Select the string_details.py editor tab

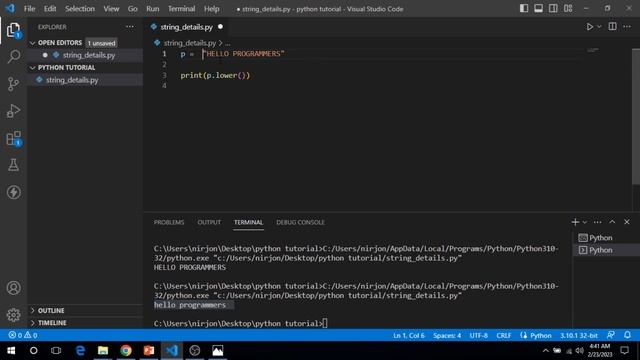pyautogui.click(x=186, y=27)
